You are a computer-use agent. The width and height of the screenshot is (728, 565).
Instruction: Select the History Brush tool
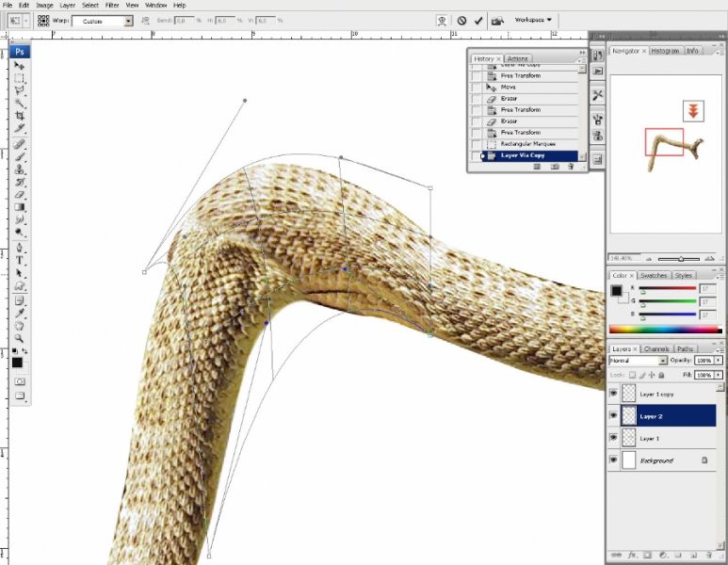pos(19,182)
